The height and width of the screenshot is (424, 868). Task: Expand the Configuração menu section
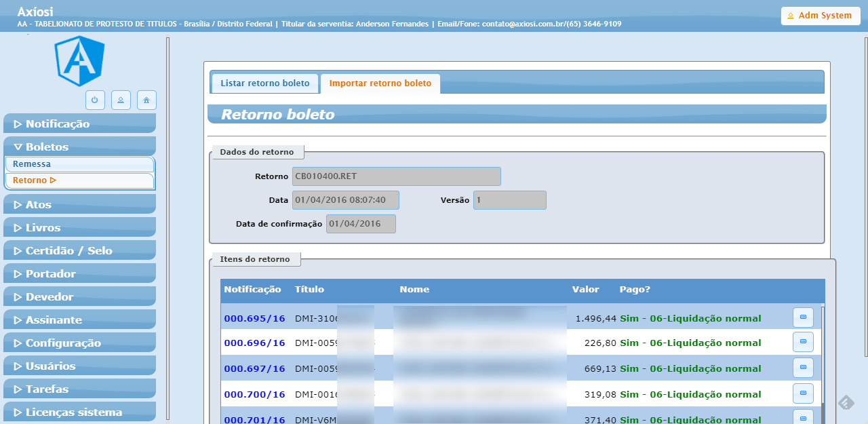(x=79, y=343)
